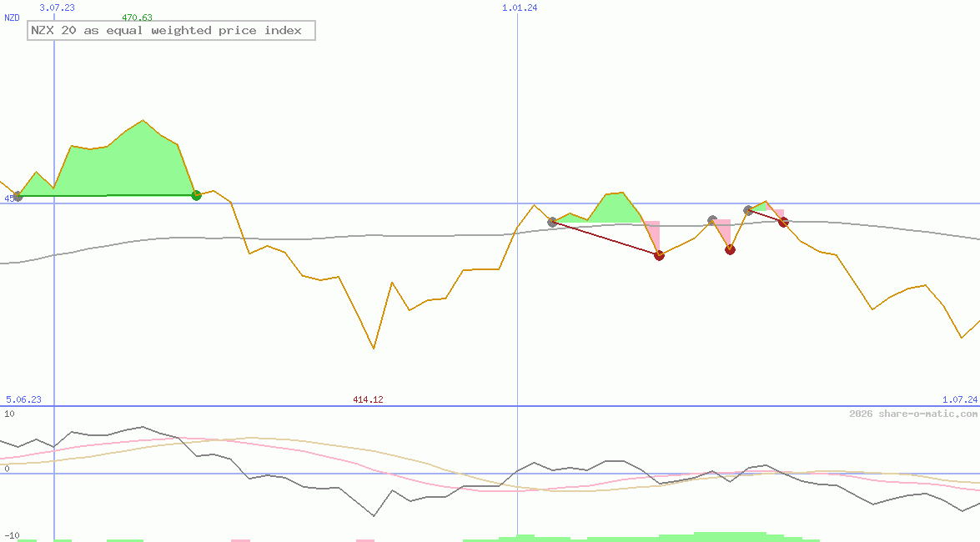Click the oscillator 0 axis label
The height and width of the screenshot is (542, 980).
pos(7,469)
